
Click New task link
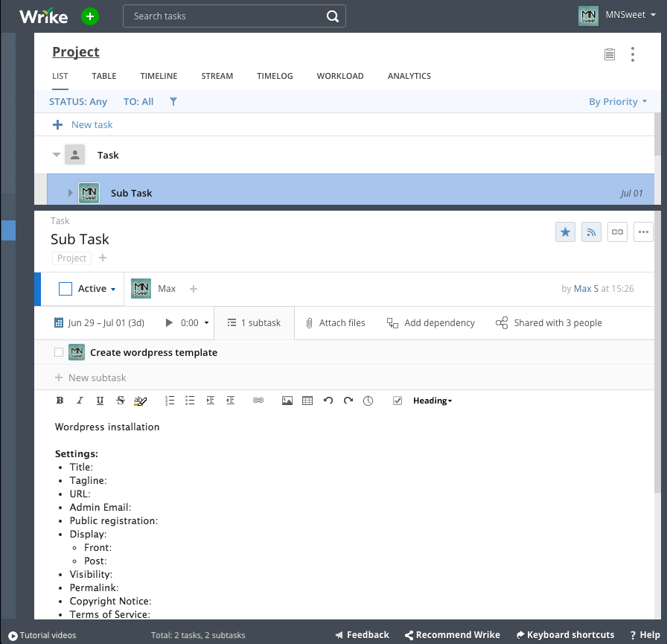click(x=92, y=124)
